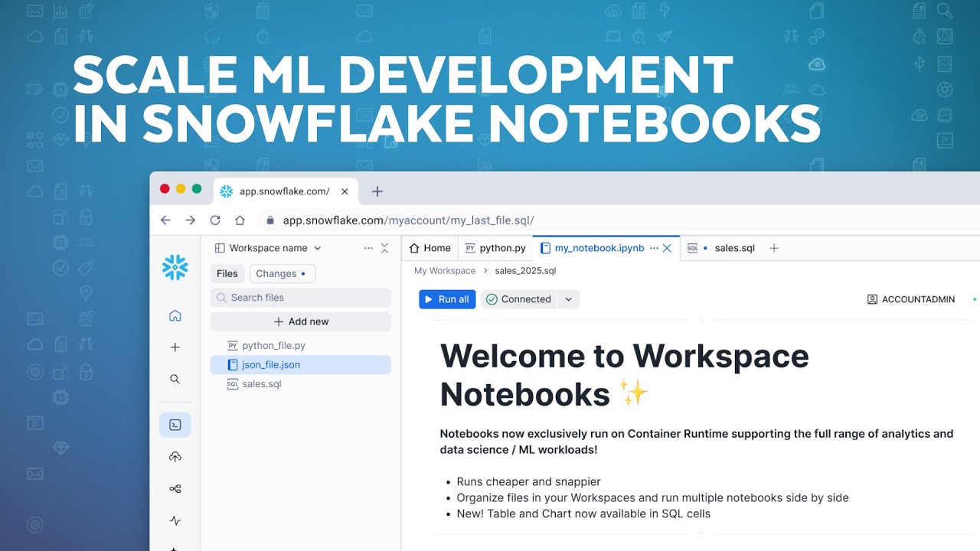Click the Connected status button
Image resolution: width=980 pixels, height=551 pixels.
click(x=519, y=299)
